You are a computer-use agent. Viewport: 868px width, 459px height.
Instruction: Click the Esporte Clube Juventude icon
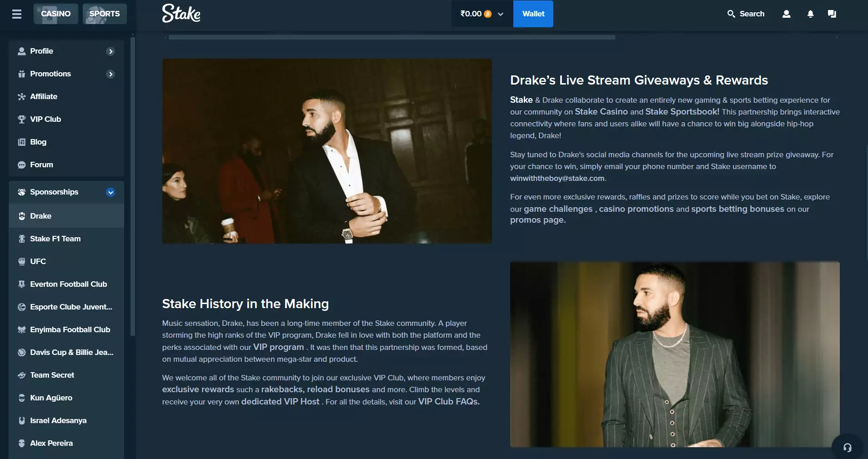21,307
